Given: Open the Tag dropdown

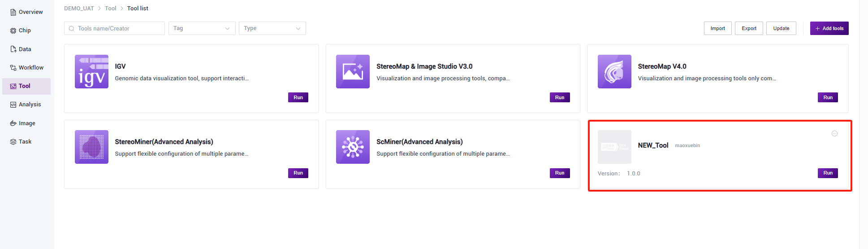Looking at the screenshot, I should pos(202,28).
